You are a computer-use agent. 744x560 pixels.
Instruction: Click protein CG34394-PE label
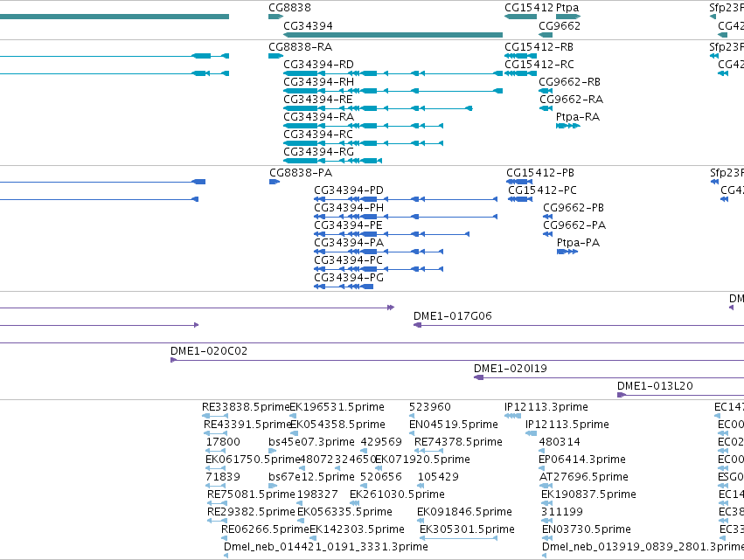click(x=348, y=225)
